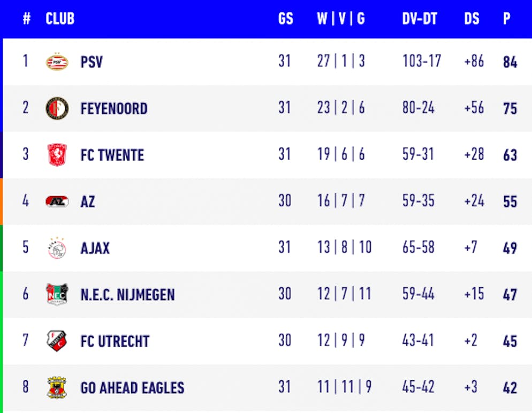Click the FC Twente club name
The height and width of the screenshot is (413, 532).
[x=112, y=155]
